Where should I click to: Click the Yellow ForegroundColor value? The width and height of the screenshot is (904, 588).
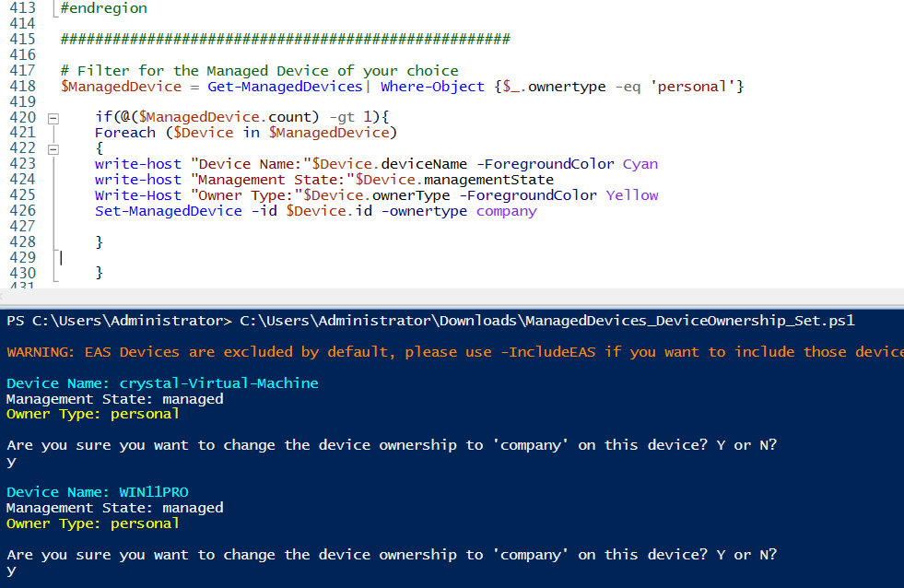pyautogui.click(x=631, y=194)
